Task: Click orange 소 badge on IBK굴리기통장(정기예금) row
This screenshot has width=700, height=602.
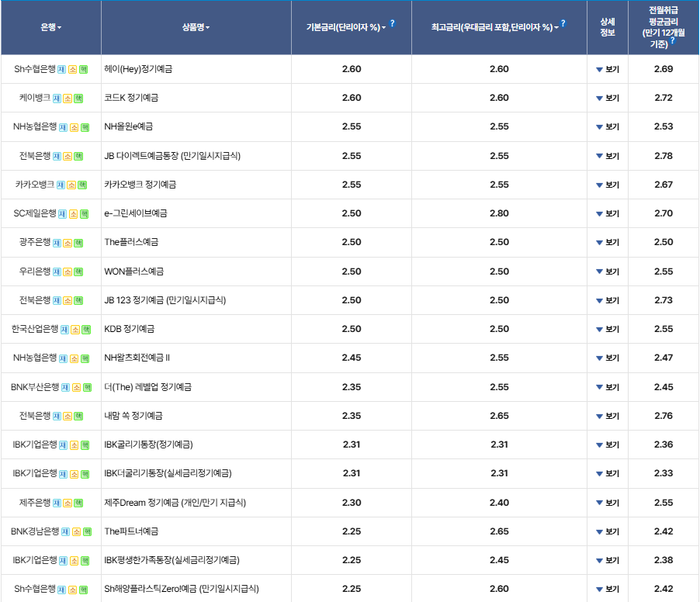Action: [74, 445]
